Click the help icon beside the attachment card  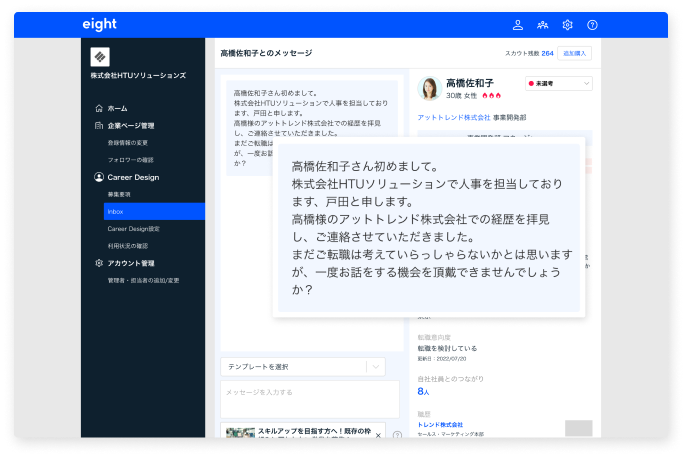click(x=397, y=435)
